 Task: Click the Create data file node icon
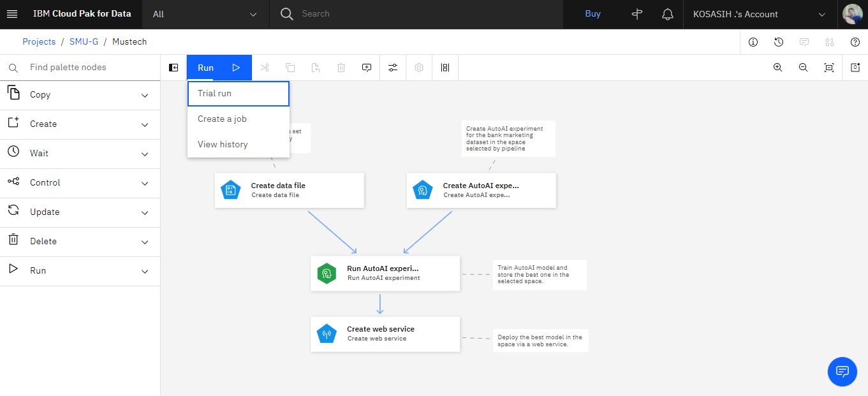point(230,190)
